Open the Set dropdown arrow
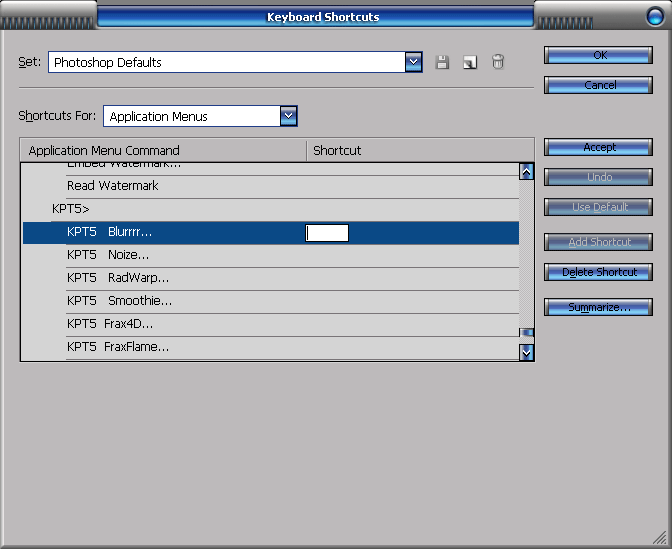The height and width of the screenshot is (549, 672). point(414,62)
